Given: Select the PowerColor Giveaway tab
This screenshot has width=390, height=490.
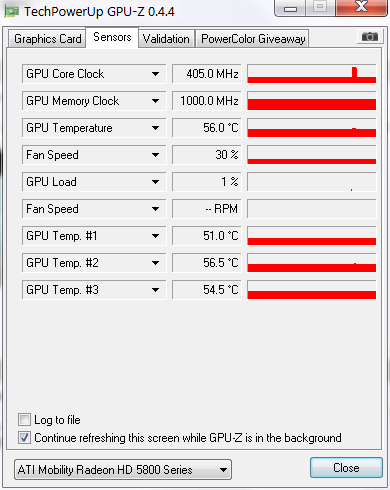Looking at the screenshot, I should 252,39.
